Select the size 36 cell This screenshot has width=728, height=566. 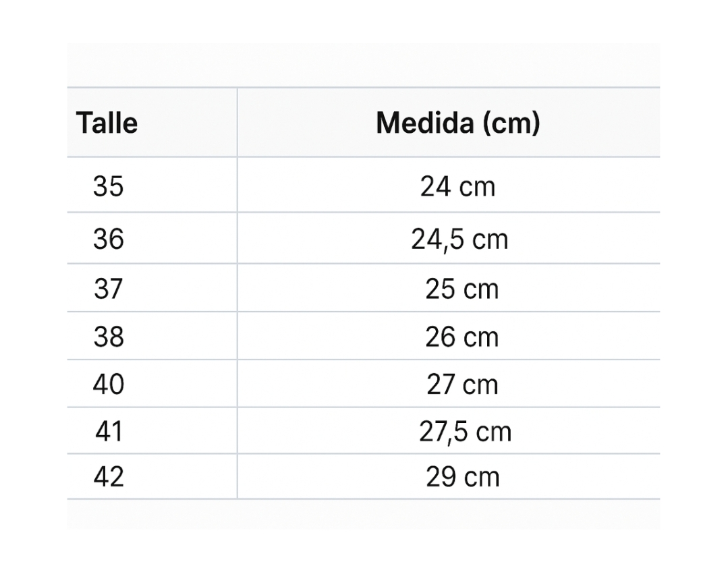(x=109, y=239)
